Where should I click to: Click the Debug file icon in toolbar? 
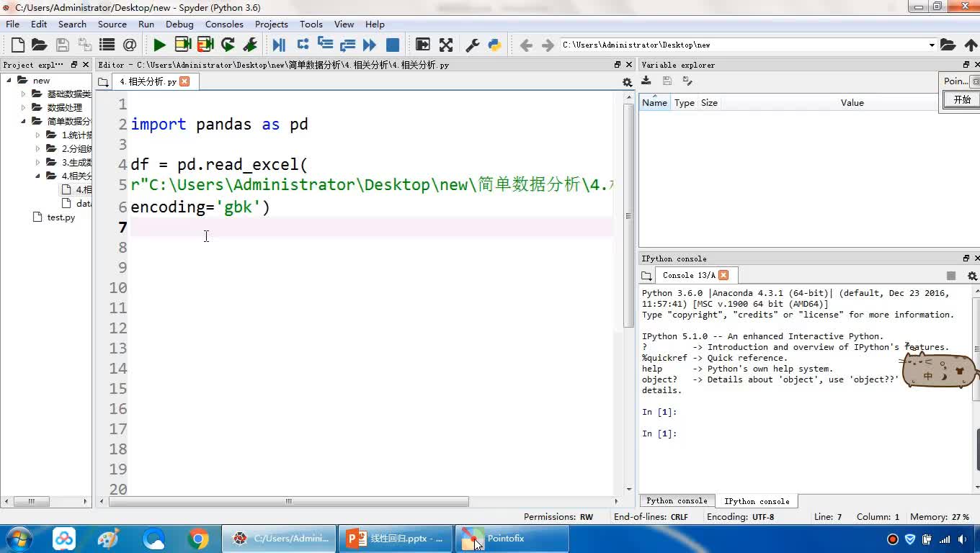click(x=279, y=45)
